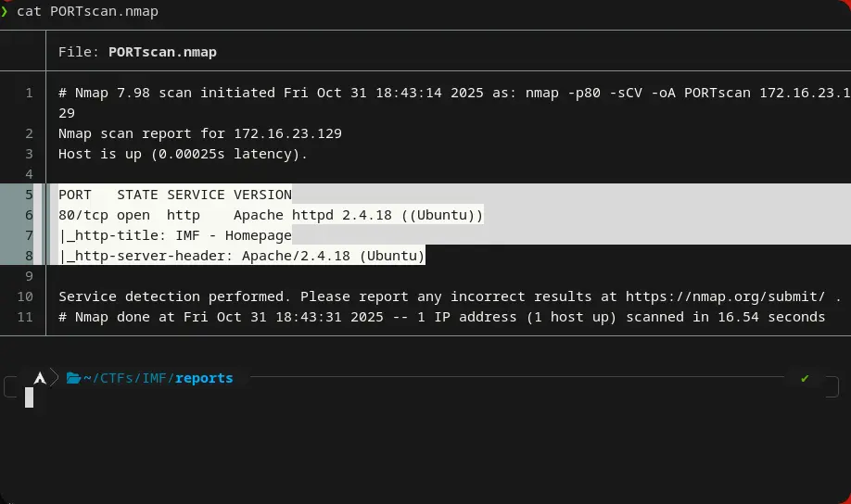Click the prompt chevron separator after logo

click(54, 378)
